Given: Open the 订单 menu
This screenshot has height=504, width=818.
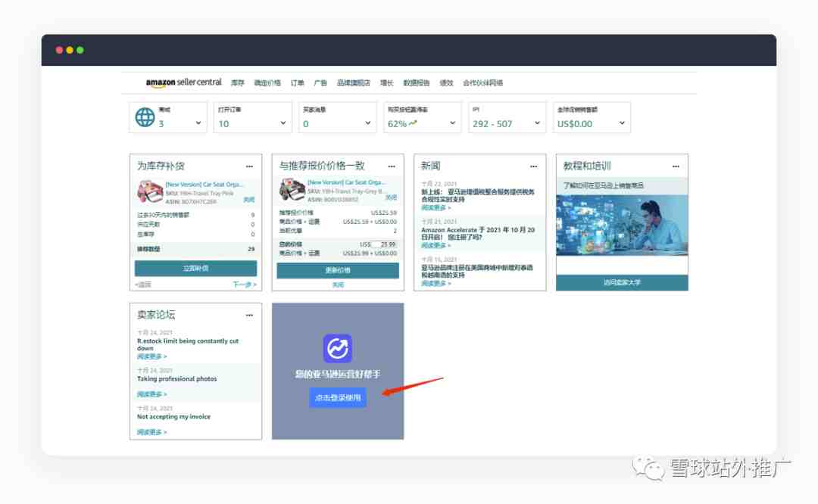Looking at the screenshot, I should [298, 83].
